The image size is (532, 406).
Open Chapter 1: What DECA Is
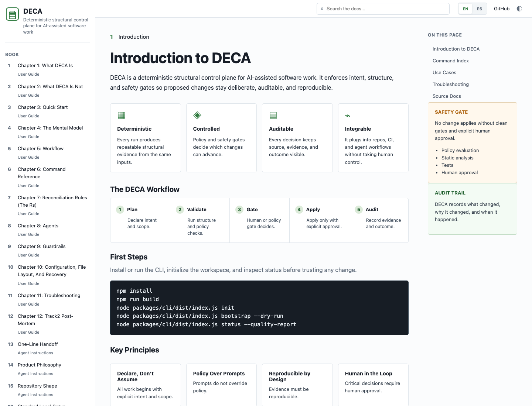[48, 69]
